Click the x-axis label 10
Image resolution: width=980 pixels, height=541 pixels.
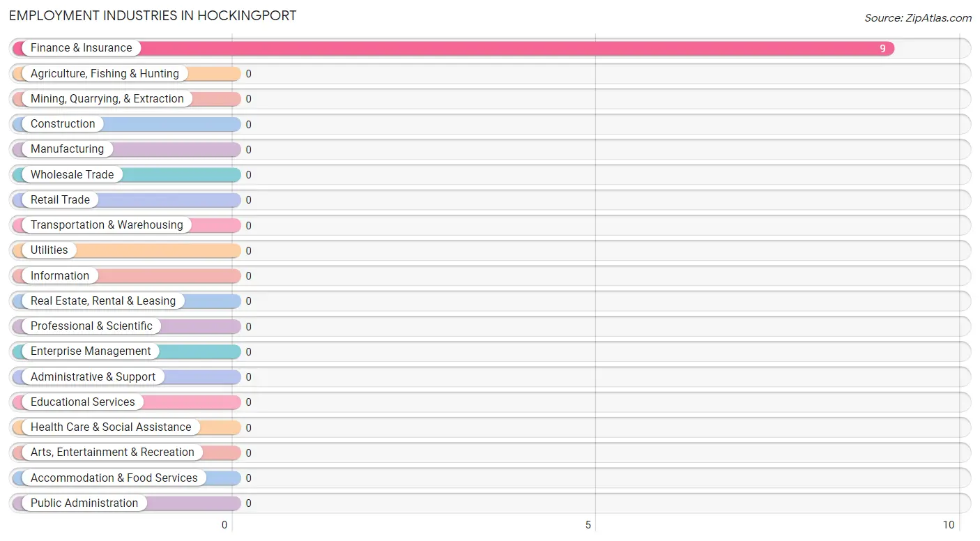coord(949,525)
